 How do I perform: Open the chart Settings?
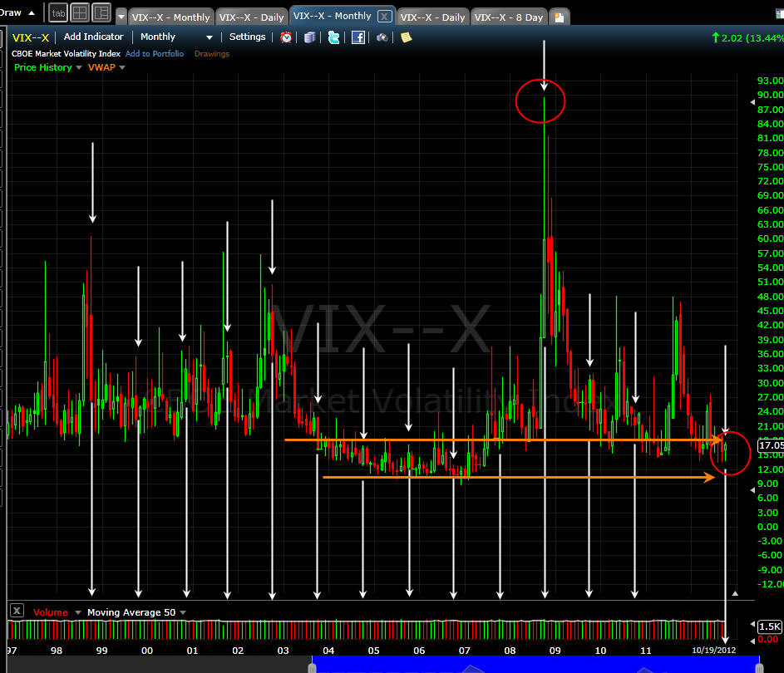tap(247, 37)
